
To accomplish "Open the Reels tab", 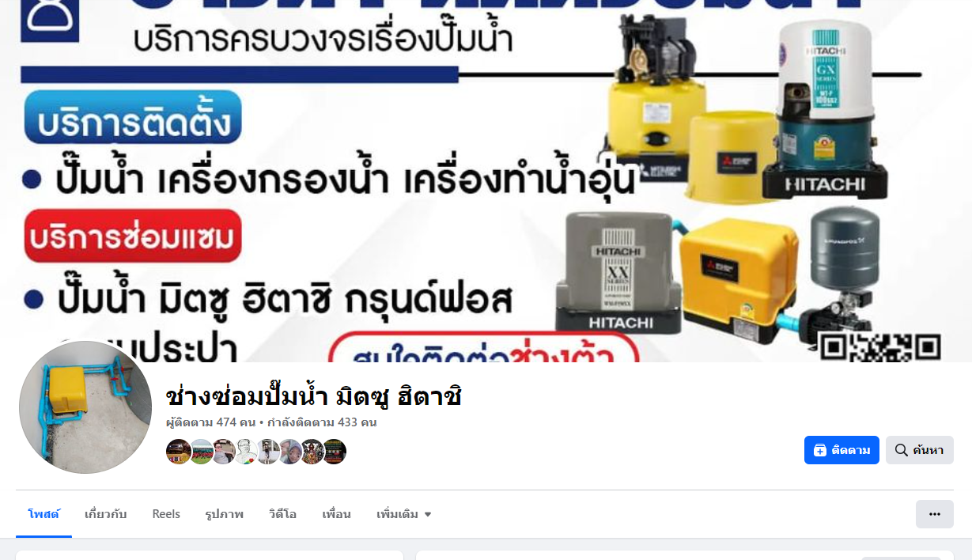I will coord(166,514).
